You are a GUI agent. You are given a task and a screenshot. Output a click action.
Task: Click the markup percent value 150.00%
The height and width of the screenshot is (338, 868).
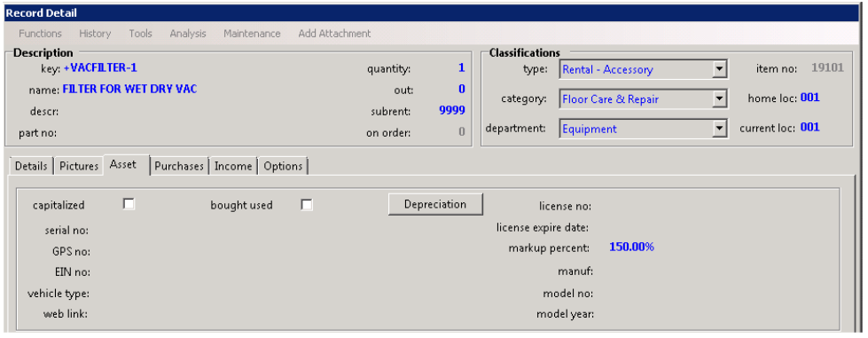click(631, 248)
